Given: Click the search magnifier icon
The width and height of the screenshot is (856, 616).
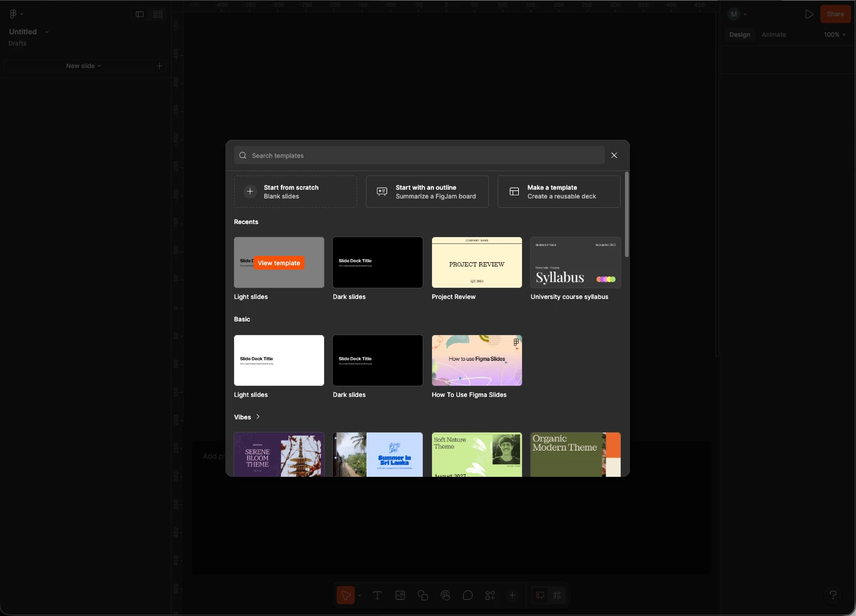Looking at the screenshot, I should pyautogui.click(x=243, y=155).
